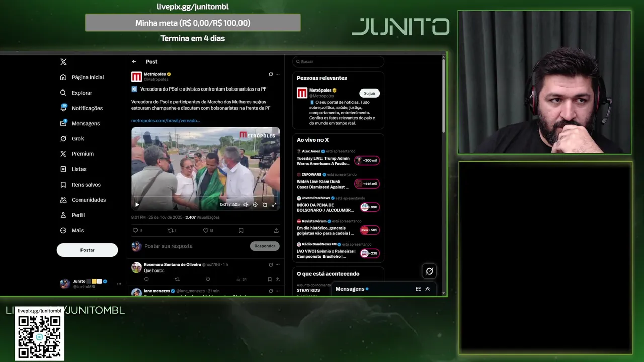Open Listas icon in sidebar

click(x=63, y=169)
